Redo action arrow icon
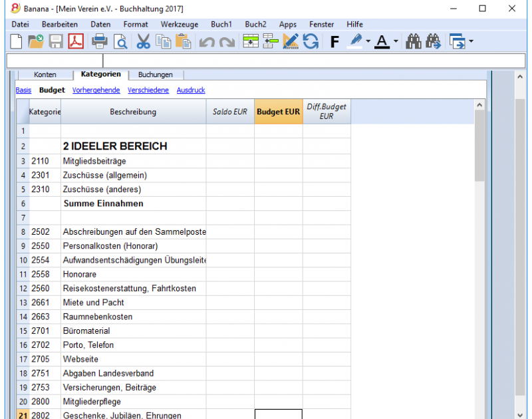 [227, 42]
